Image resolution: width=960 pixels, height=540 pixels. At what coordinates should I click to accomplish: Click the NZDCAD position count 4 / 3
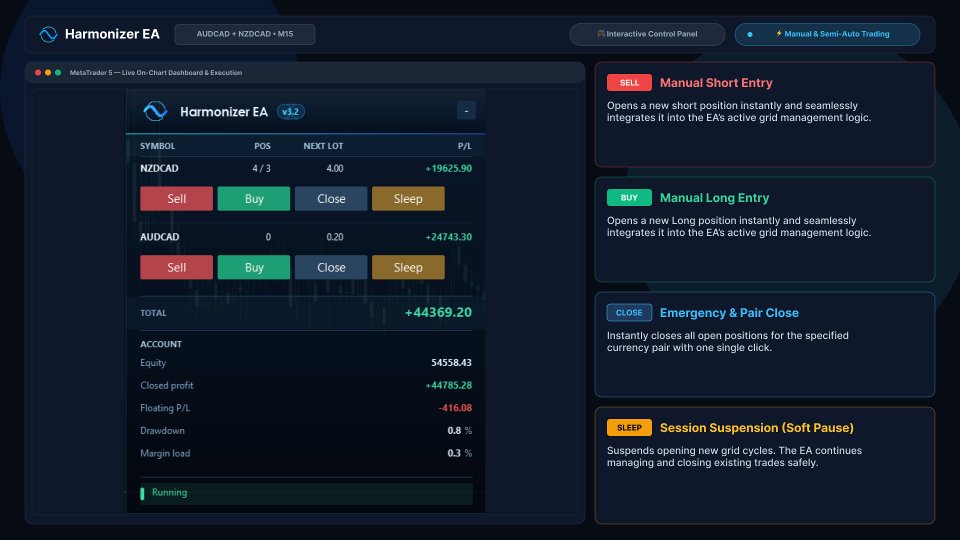click(x=261, y=168)
